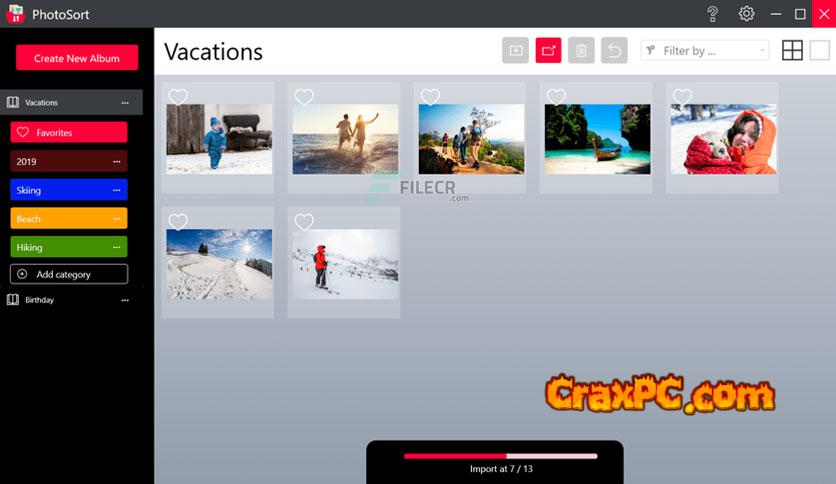
Task: Open the woman hugging dog thumbnail
Action: [724, 139]
